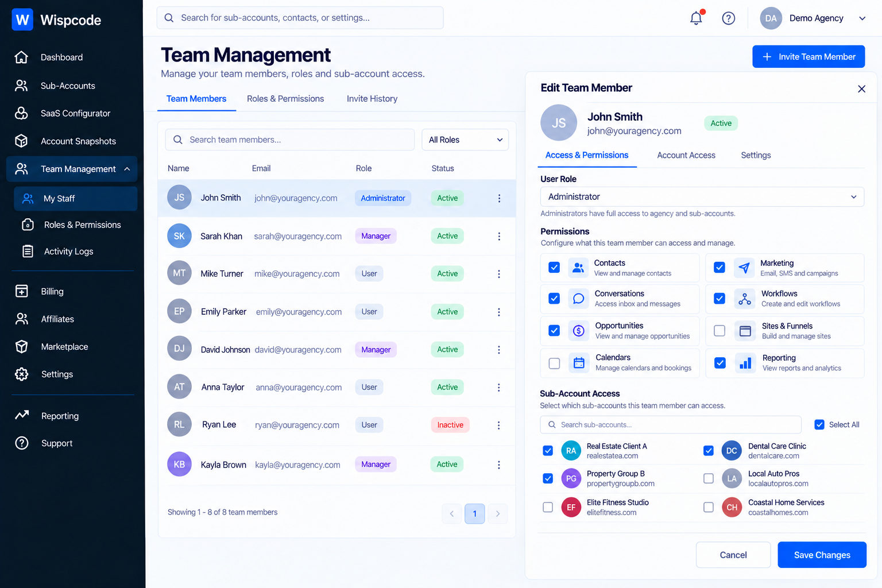Open Account Snapshots cube icon

pyautogui.click(x=21, y=141)
